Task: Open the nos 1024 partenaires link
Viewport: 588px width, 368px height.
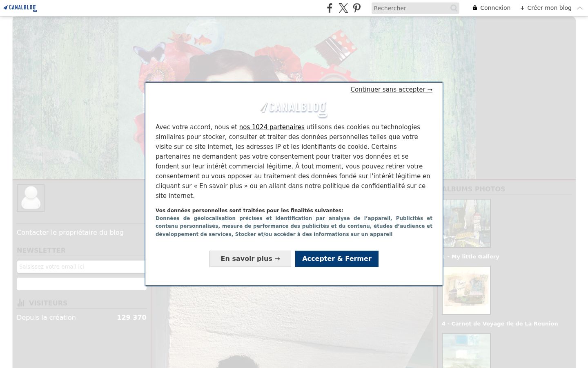Action: [272, 127]
